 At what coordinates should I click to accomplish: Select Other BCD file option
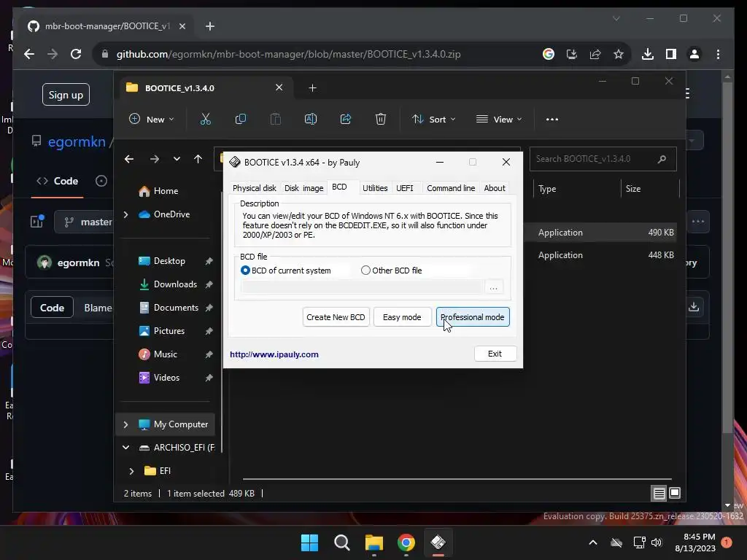pos(392,271)
